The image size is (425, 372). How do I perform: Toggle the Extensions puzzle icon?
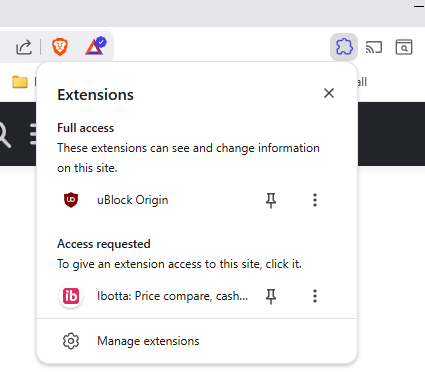pyautogui.click(x=344, y=47)
